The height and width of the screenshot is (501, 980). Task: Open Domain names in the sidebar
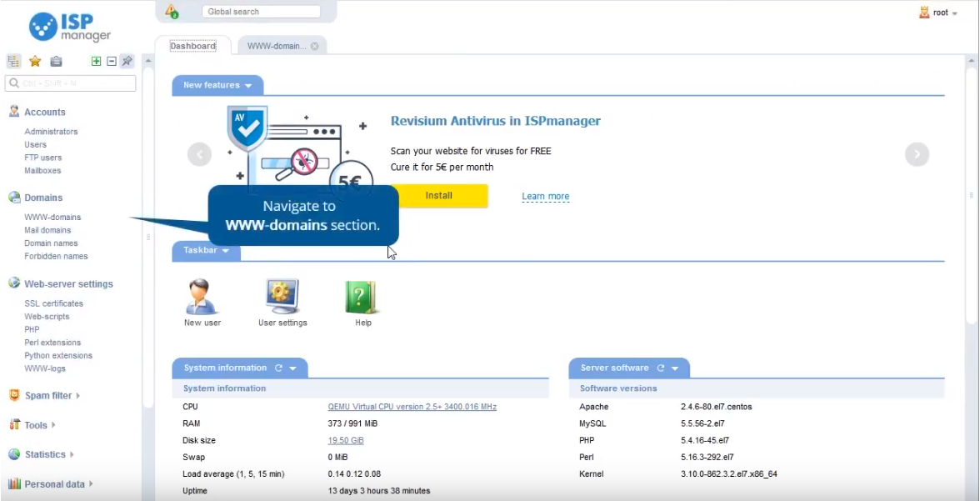coord(52,243)
